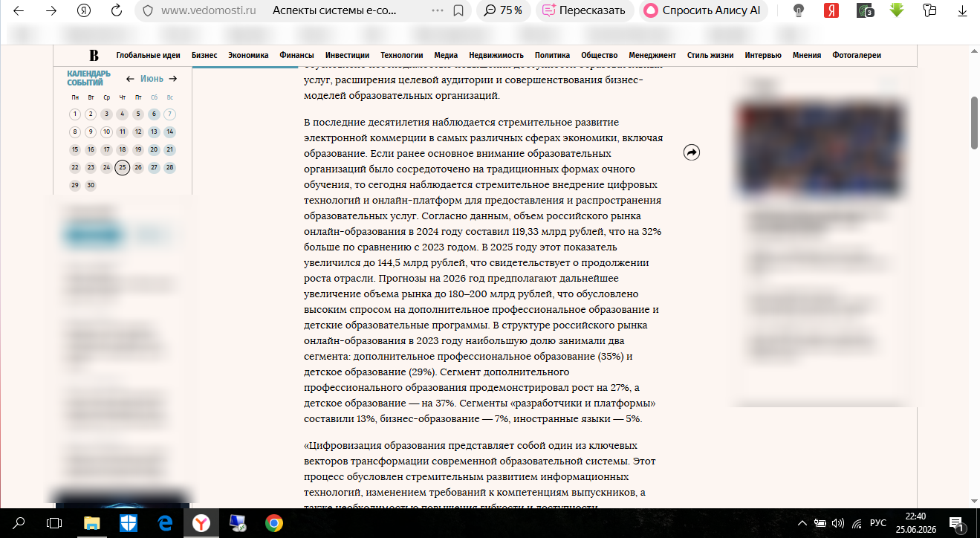Open the network computer taskbar app
980x538 pixels.
pyautogui.click(x=238, y=523)
